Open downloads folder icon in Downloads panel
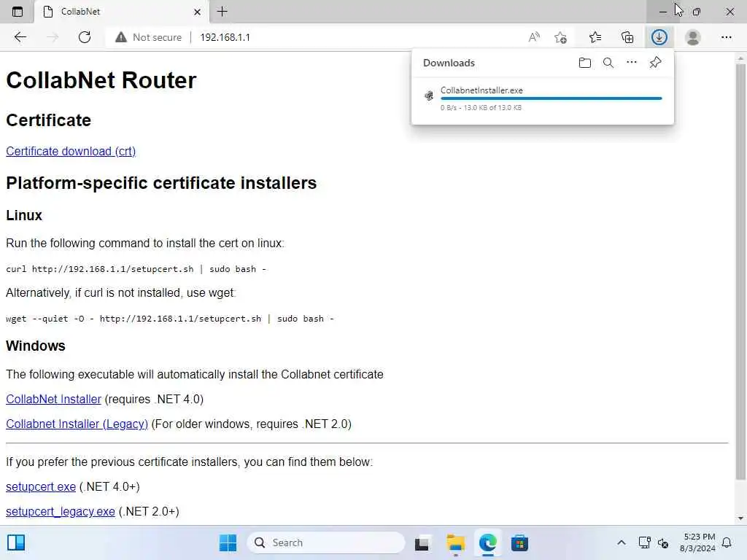This screenshot has height=560, width=747. point(584,63)
